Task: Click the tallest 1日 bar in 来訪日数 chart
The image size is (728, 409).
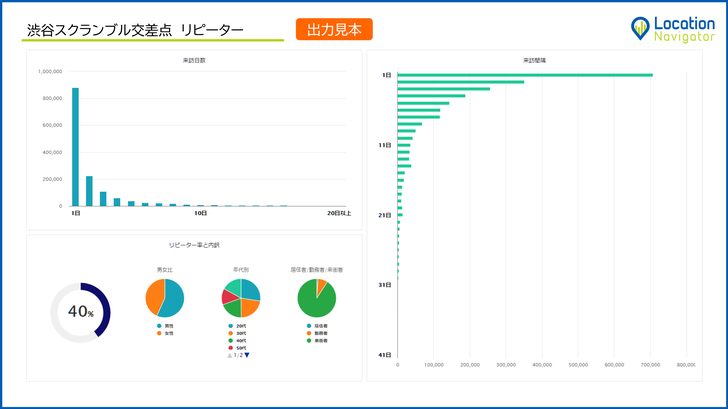Action: [x=75, y=147]
